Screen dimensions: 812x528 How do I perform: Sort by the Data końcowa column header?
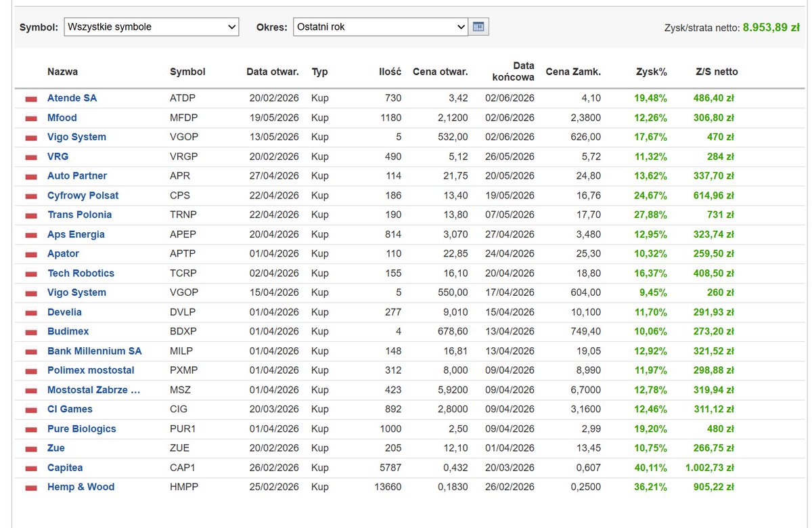click(513, 71)
